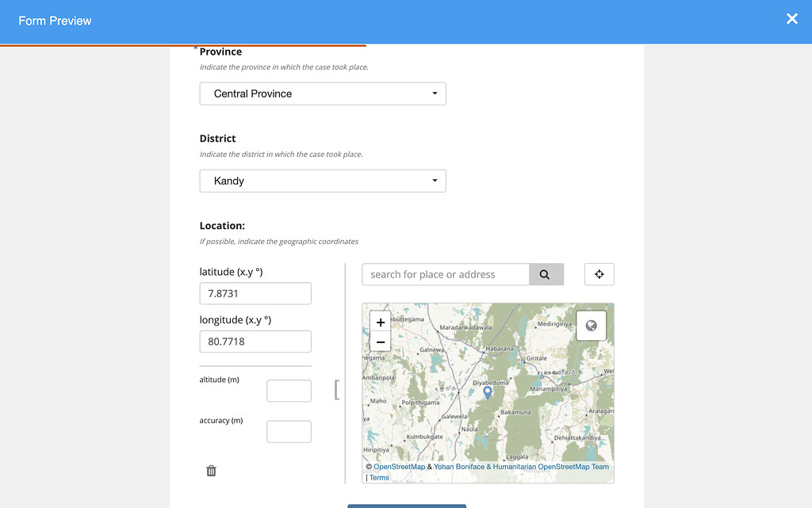The height and width of the screenshot is (508, 812).
Task: Zoom out using the map minus icon
Action: point(380,341)
